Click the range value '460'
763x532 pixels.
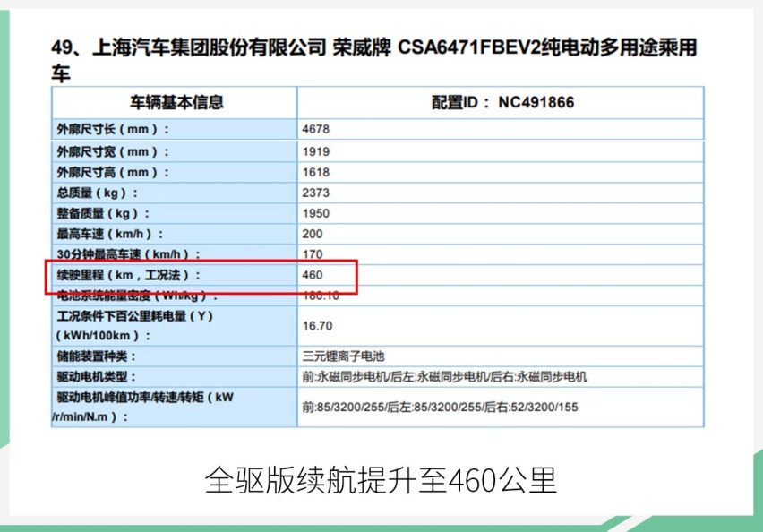pos(312,275)
